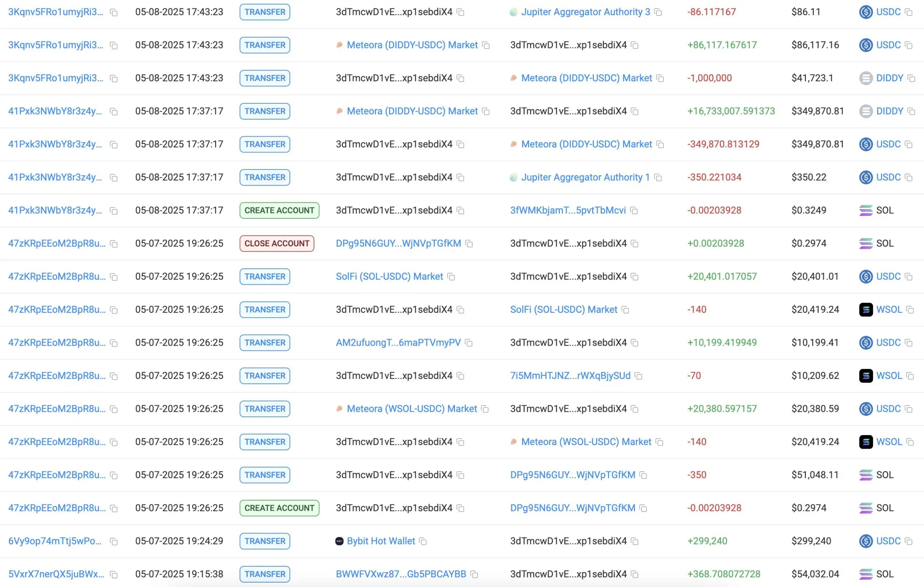The height and width of the screenshot is (587, 924).
Task: Open address 7i5MmHTJNZ...rWXqBjySUd
Action: click(570, 375)
